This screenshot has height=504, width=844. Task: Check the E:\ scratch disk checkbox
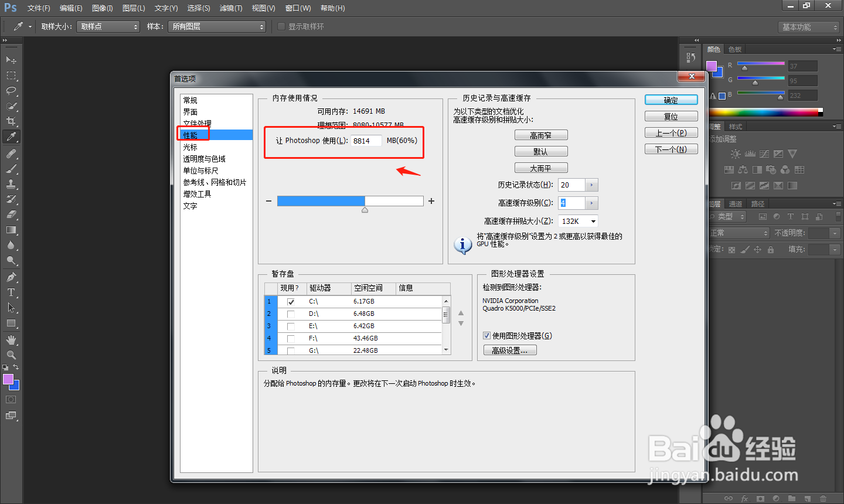tap(291, 326)
